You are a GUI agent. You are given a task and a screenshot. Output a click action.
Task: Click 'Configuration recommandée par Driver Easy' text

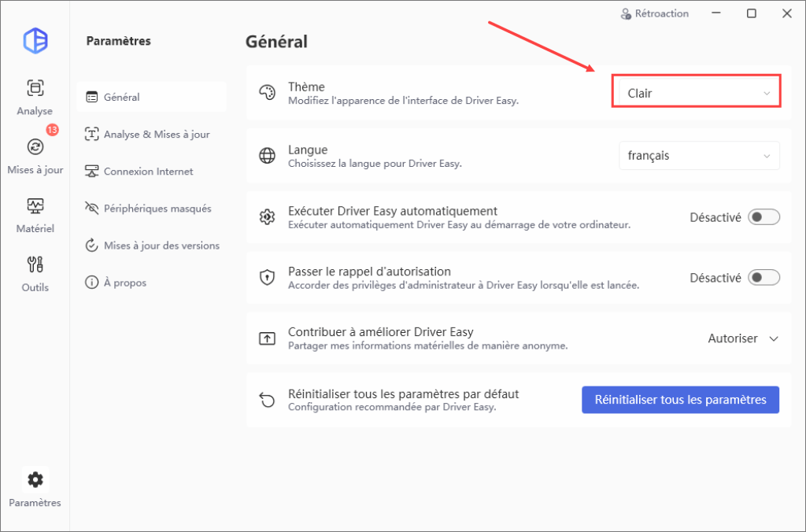pos(392,407)
